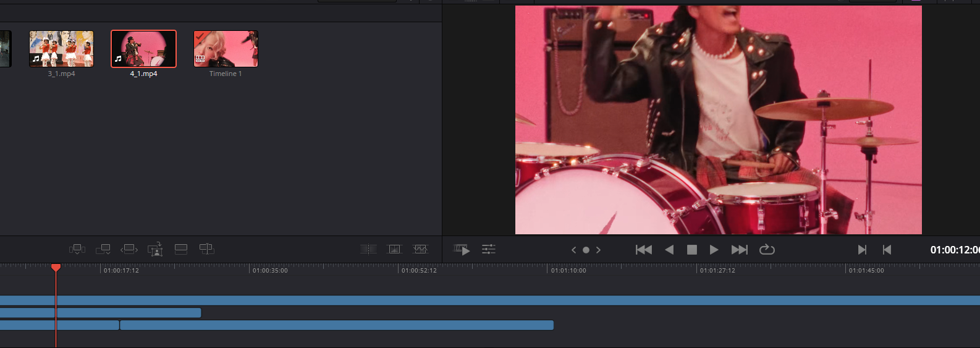This screenshot has width=980, height=348.
Task: Click the Smart Insert edit icon
Action: pos(77,249)
